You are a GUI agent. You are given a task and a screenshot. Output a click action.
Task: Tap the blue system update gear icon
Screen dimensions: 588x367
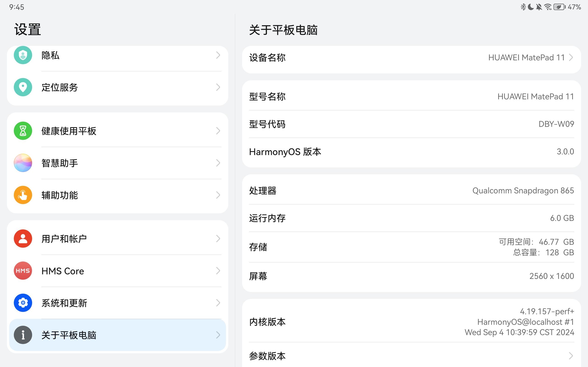pyautogui.click(x=23, y=303)
